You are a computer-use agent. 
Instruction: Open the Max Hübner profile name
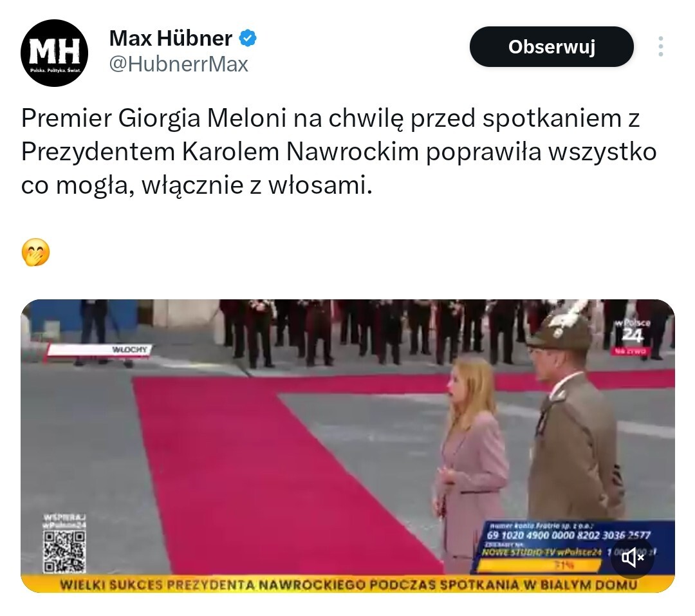[x=171, y=38]
